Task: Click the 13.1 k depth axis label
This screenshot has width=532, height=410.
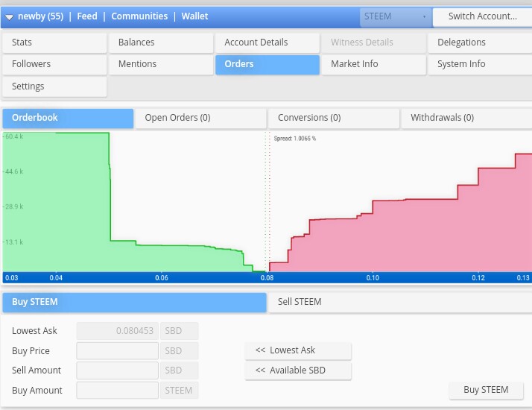Action: coord(14,242)
